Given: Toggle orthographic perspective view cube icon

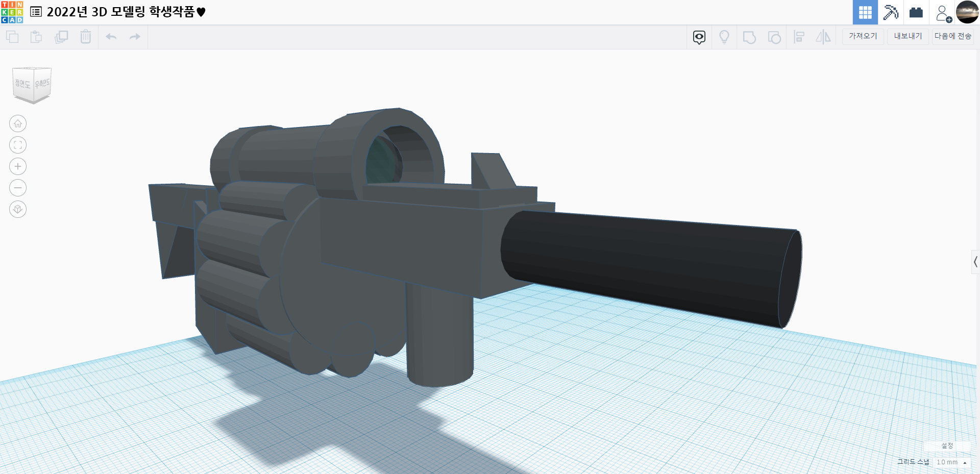Looking at the screenshot, I should [x=18, y=209].
